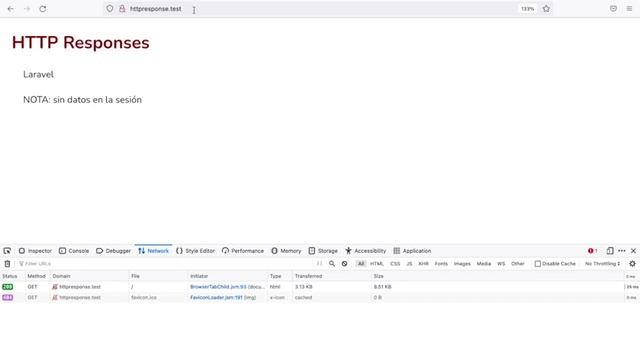
Task: Open the Pocket save icon
Action: click(613, 9)
